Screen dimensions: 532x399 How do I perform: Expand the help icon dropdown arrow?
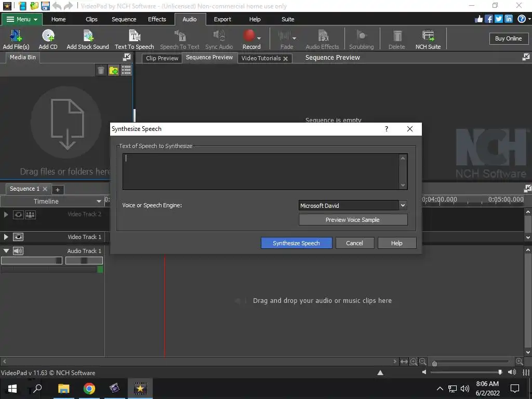click(529, 19)
